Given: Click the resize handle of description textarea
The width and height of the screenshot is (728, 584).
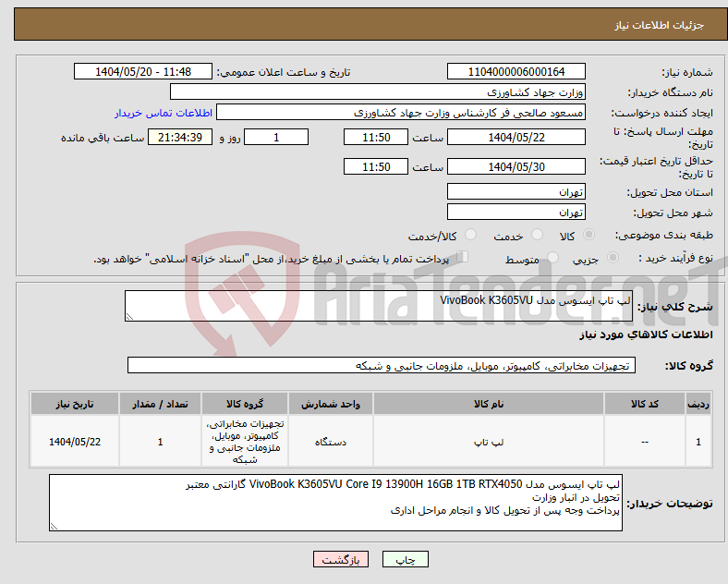Looking at the screenshot, I should click(129, 317).
